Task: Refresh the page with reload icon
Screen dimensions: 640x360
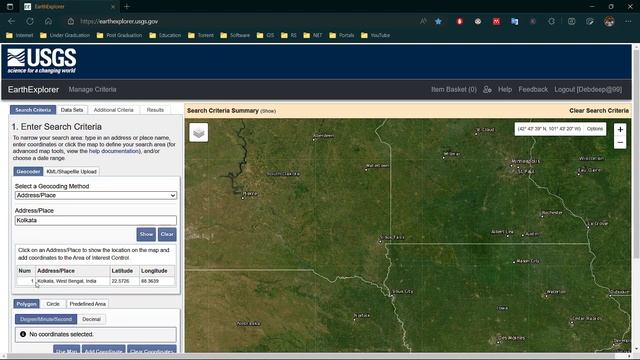Action: click(30, 21)
